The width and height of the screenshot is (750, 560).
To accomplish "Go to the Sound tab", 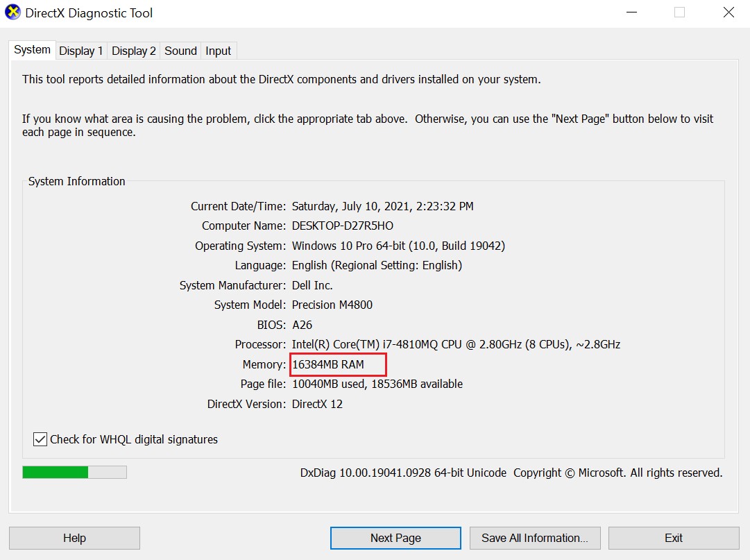I will pyautogui.click(x=180, y=51).
